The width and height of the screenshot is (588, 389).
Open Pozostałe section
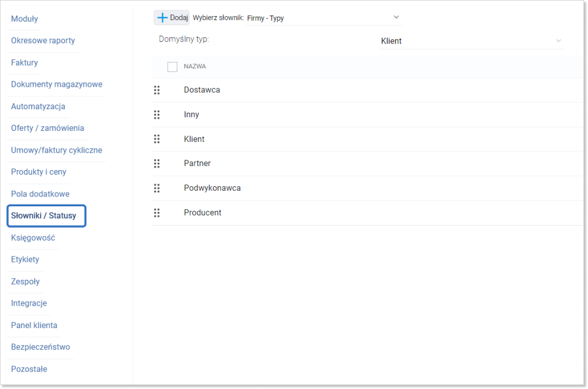pos(29,369)
